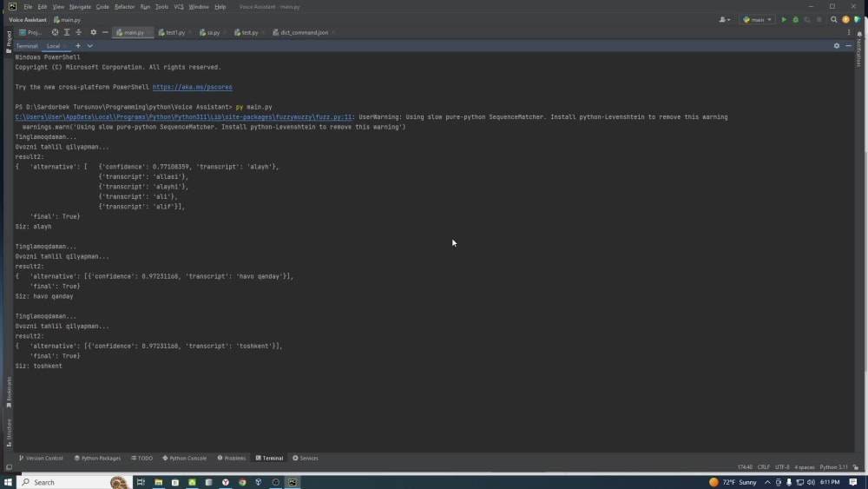Open Terminal settings gear icon
Viewport: 868px width, 489px height.
837,46
